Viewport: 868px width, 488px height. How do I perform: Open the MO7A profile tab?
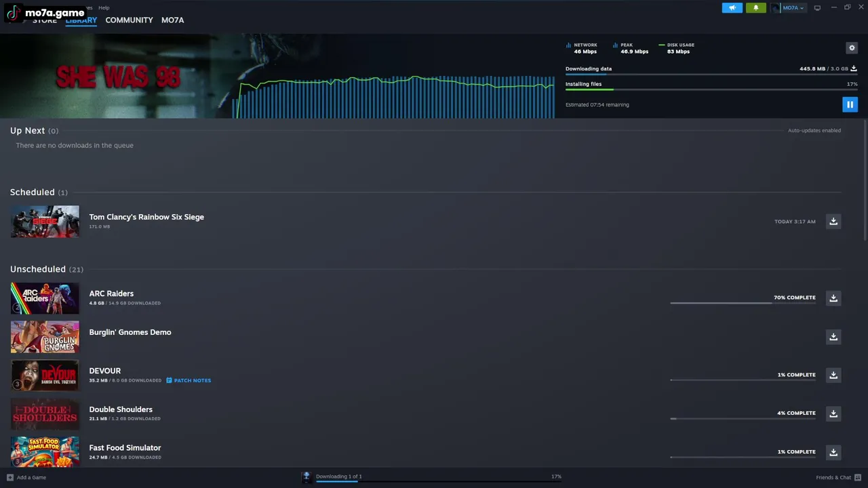(172, 20)
